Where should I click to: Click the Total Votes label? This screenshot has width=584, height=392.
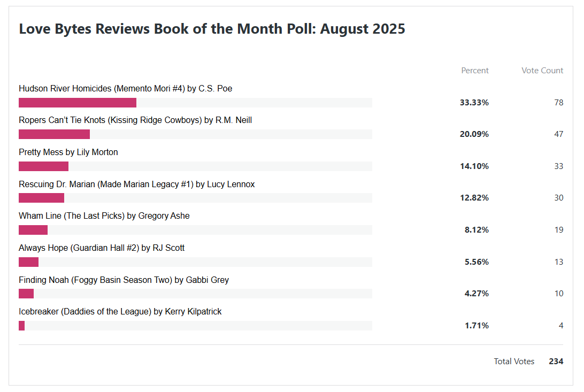[x=514, y=362]
